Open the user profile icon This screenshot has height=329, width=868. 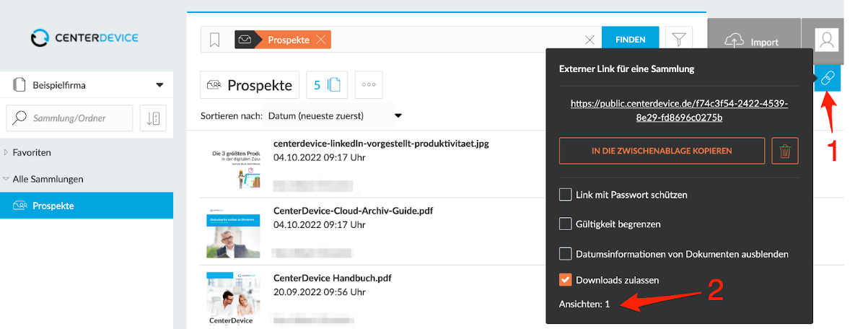pyautogui.click(x=827, y=40)
